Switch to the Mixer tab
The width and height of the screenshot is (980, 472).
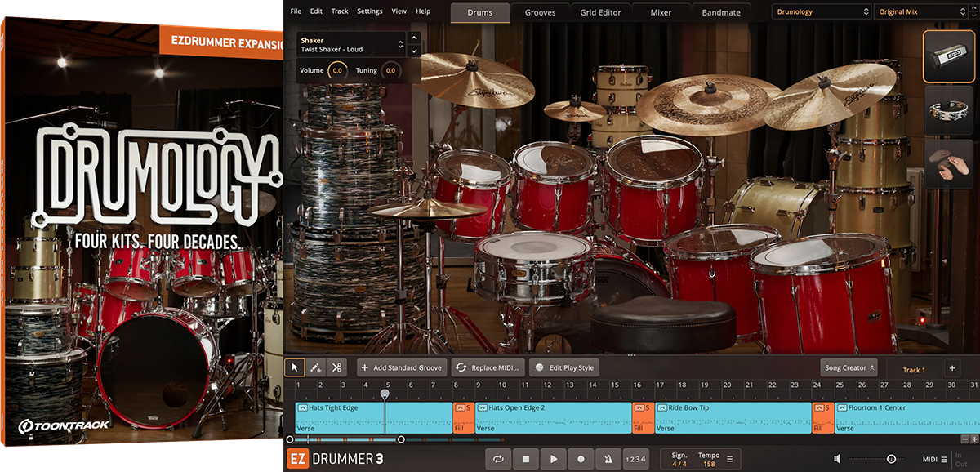661,12
